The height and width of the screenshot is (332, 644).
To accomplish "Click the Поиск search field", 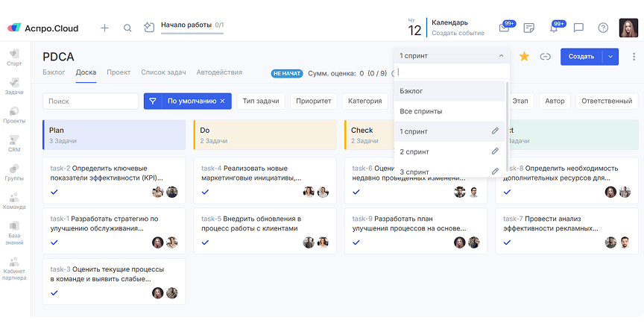I will coord(90,101).
